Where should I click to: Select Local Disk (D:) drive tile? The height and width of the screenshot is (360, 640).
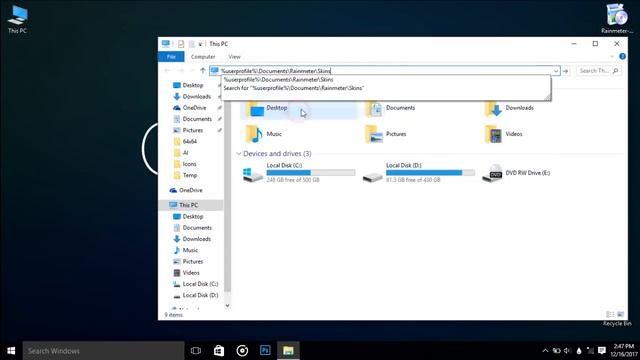[x=418, y=172]
